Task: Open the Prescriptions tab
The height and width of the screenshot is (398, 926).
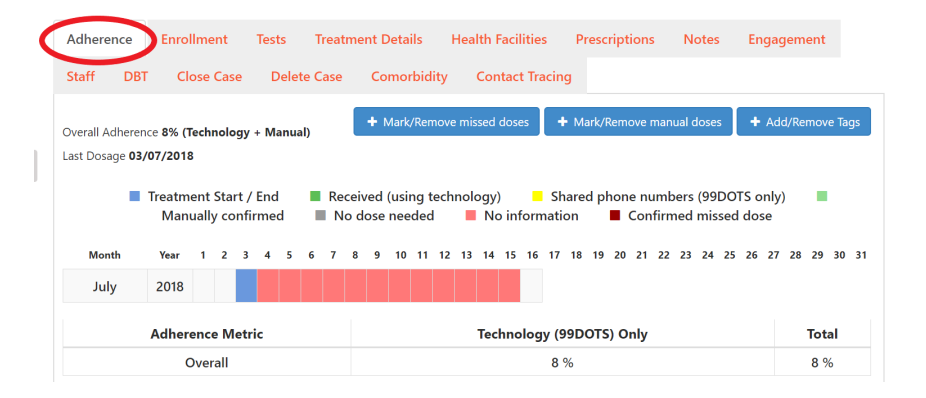Action: pyautogui.click(x=615, y=40)
